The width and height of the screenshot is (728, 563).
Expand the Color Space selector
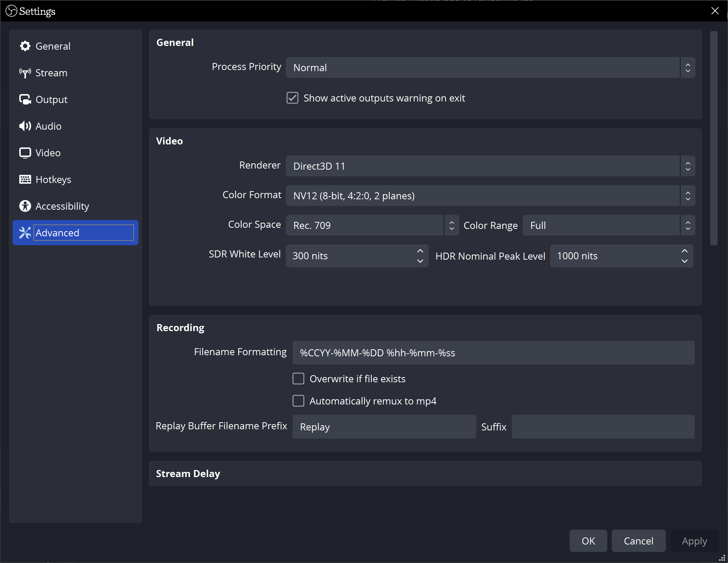tap(451, 225)
